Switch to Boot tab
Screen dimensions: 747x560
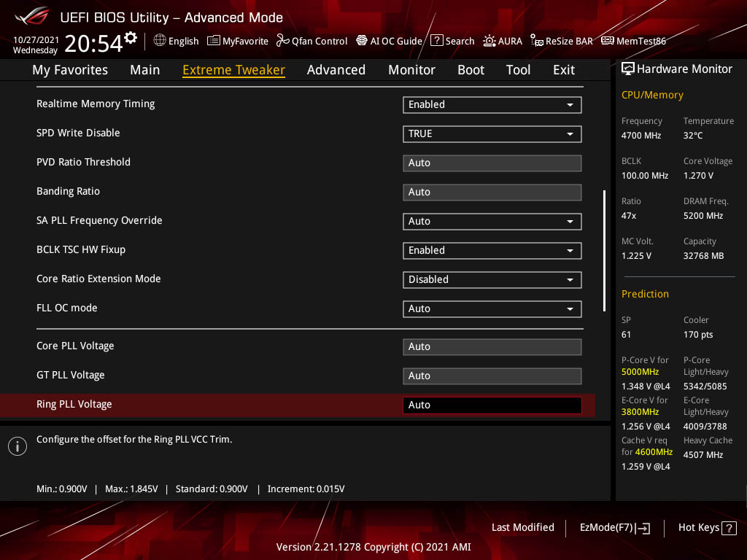(471, 70)
